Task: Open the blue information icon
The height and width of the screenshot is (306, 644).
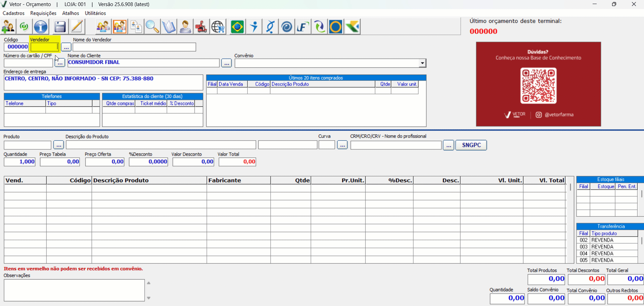Action: 41,27
